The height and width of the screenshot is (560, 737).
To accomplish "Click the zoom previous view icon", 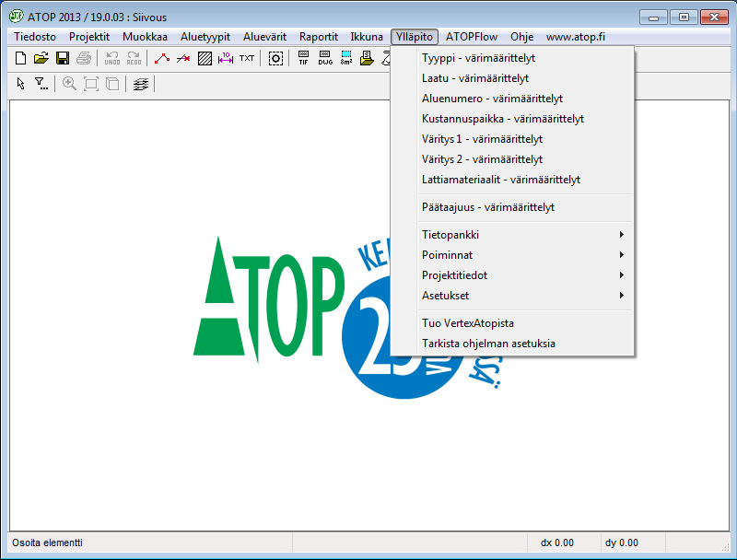I will pos(112,84).
